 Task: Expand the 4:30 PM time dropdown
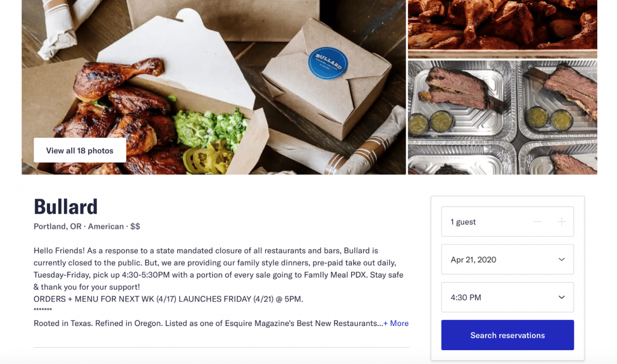point(507,297)
